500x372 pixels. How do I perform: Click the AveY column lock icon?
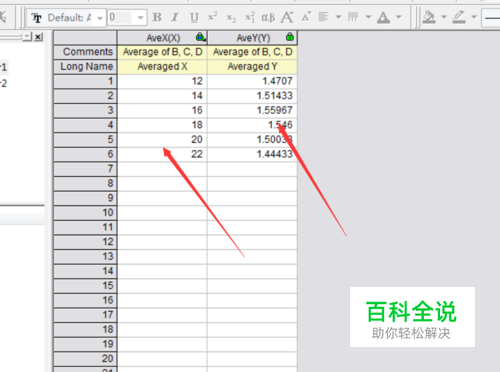[290, 37]
